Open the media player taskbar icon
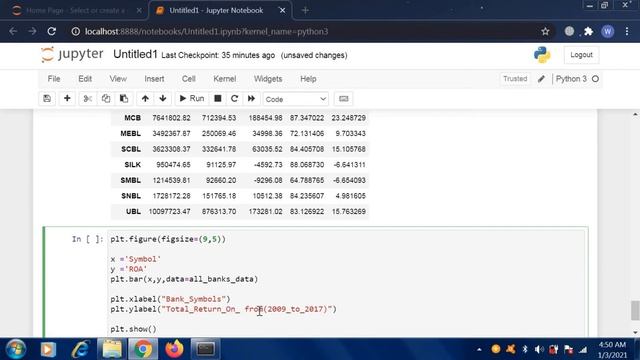This screenshot has height=360, width=640. click(x=48, y=349)
